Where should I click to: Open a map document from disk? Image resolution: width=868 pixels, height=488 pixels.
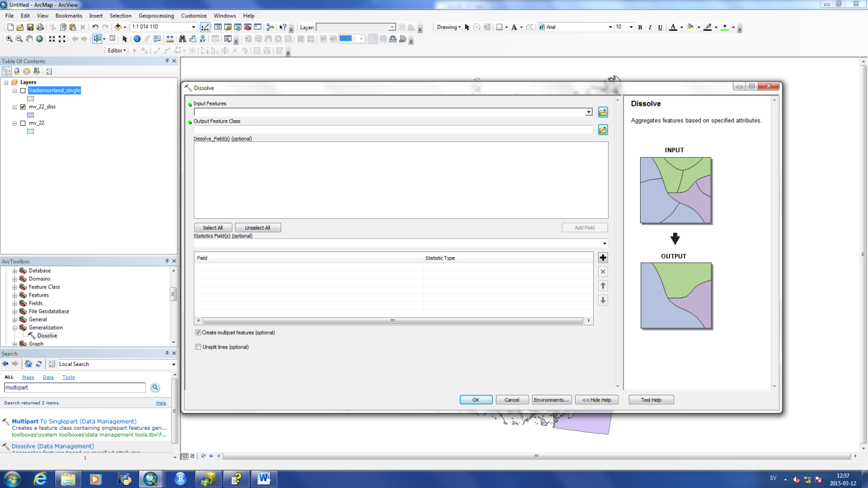20,27
